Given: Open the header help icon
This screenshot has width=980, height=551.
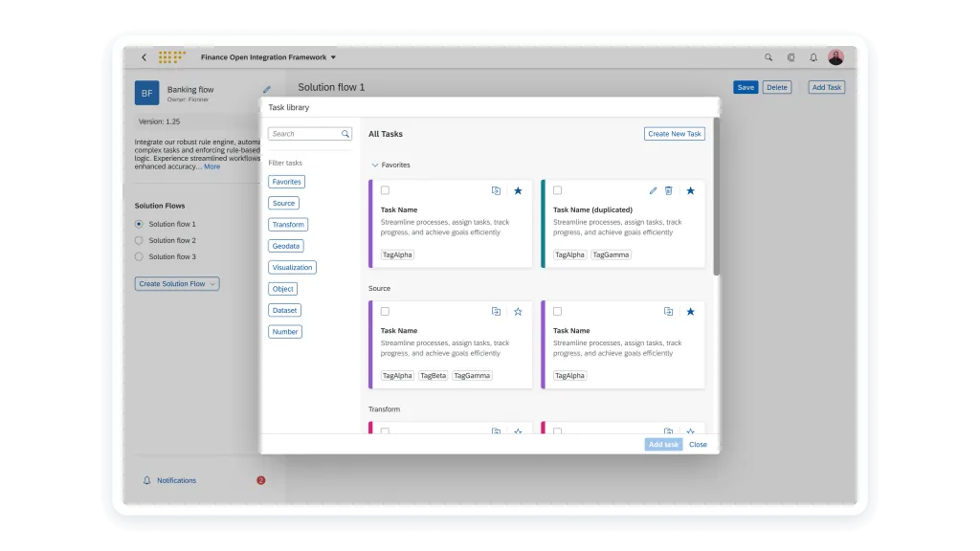Looking at the screenshot, I should [791, 57].
